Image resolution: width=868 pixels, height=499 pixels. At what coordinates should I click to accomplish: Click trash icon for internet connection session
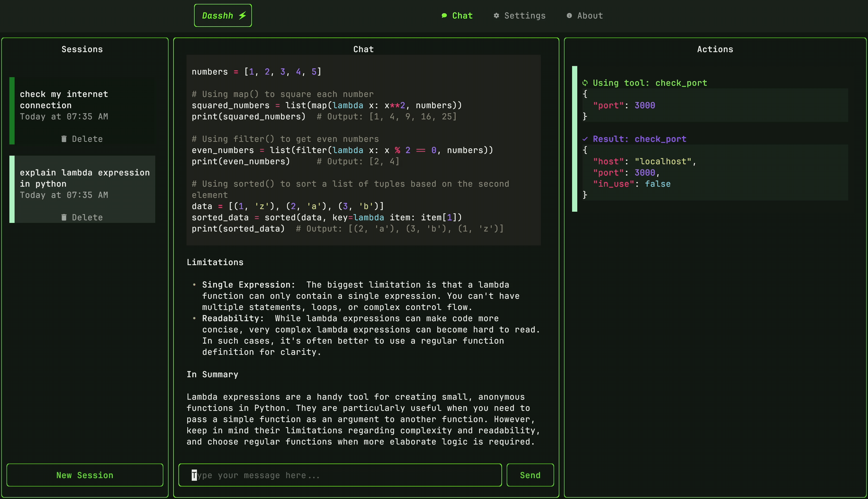pos(64,139)
